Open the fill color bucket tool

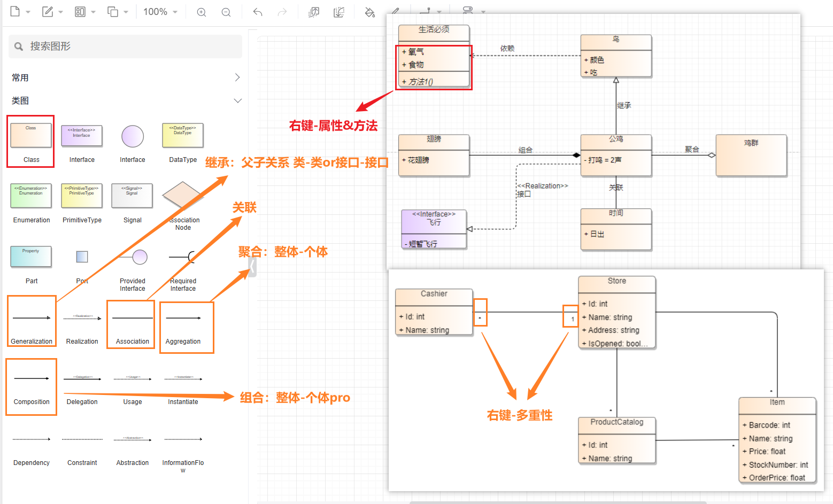(369, 12)
